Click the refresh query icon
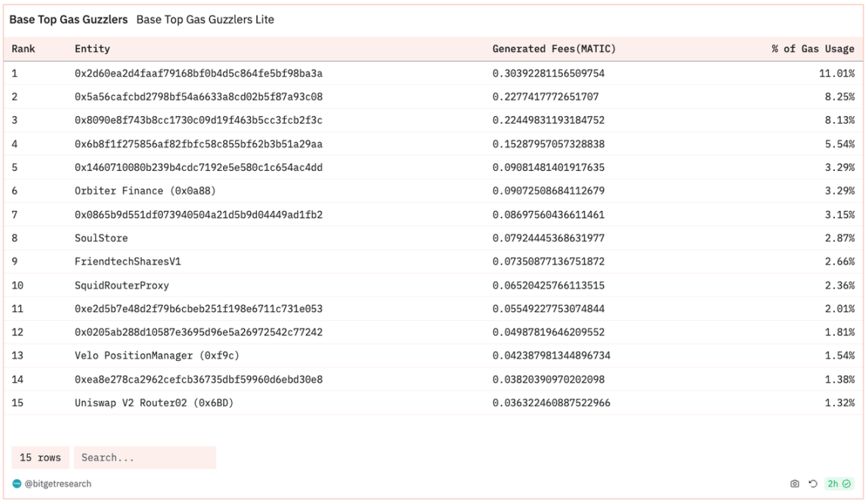868x504 pixels. (x=813, y=484)
